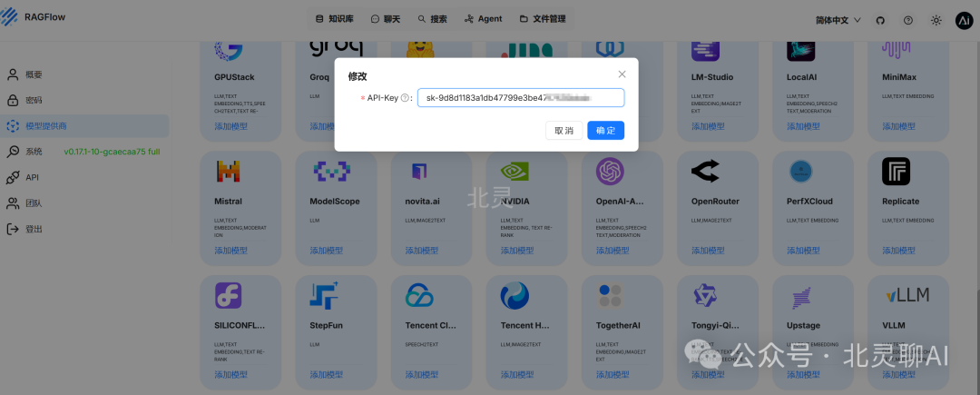The image size is (980, 395).
Task: Click the LocalAI provider logo
Action: tap(800, 51)
